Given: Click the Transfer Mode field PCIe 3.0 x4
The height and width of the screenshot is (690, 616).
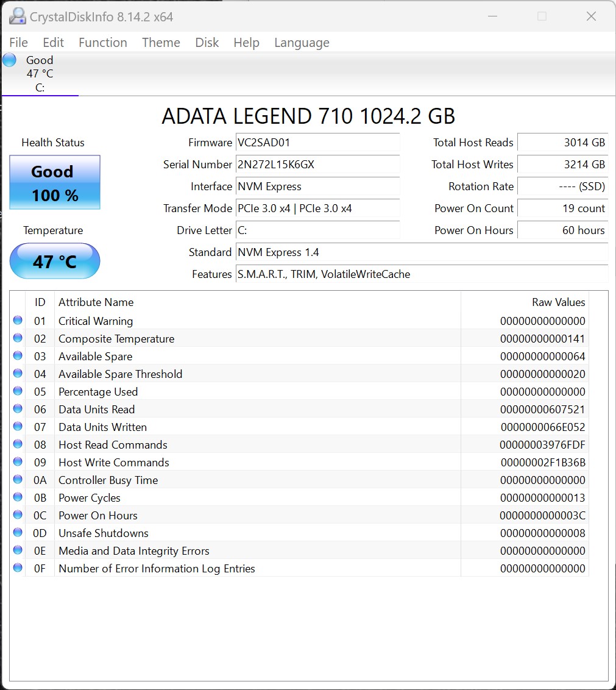Looking at the screenshot, I should [x=317, y=208].
